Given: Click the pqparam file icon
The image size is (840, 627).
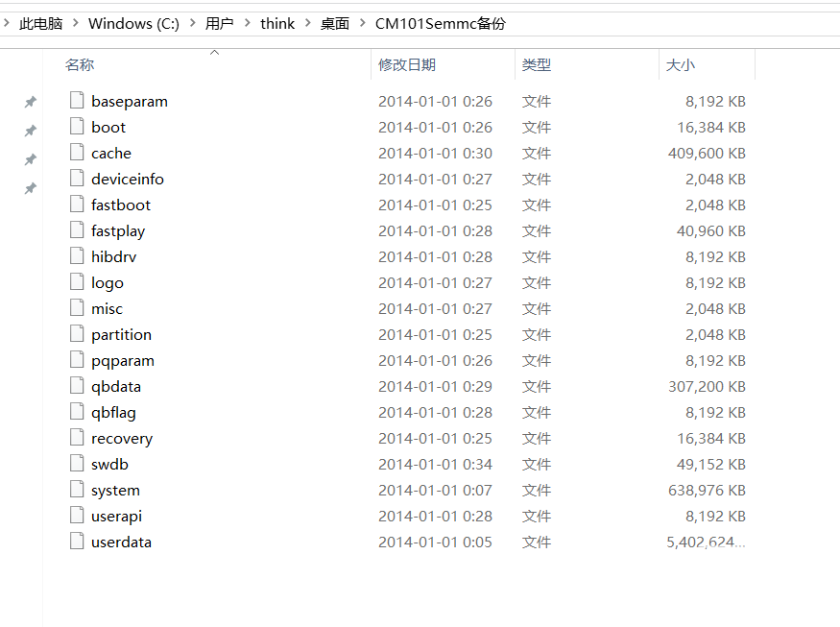Looking at the screenshot, I should tap(77, 359).
